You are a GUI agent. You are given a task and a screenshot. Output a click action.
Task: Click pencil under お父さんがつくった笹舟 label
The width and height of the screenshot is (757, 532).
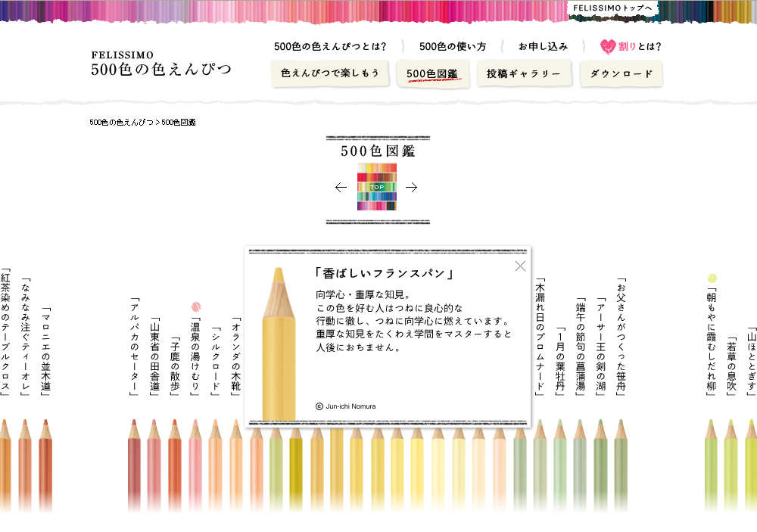pyautogui.click(x=621, y=466)
